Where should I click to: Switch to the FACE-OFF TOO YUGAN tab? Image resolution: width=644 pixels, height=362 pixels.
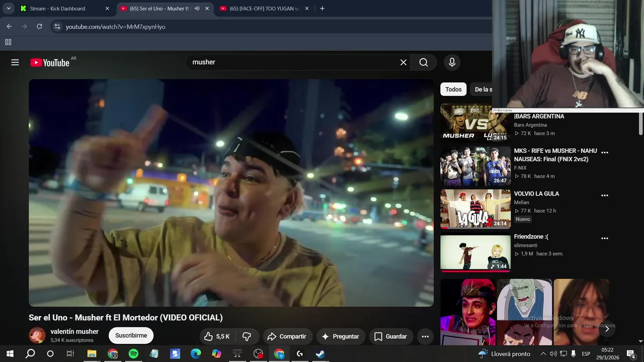[264, 9]
